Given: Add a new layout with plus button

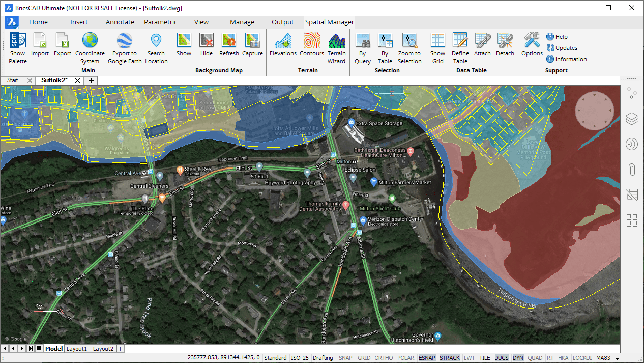Looking at the screenshot, I should click(120, 349).
